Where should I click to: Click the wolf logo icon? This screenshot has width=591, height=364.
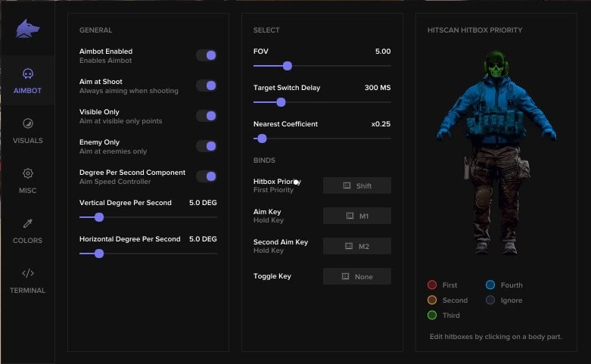[x=27, y=30]
